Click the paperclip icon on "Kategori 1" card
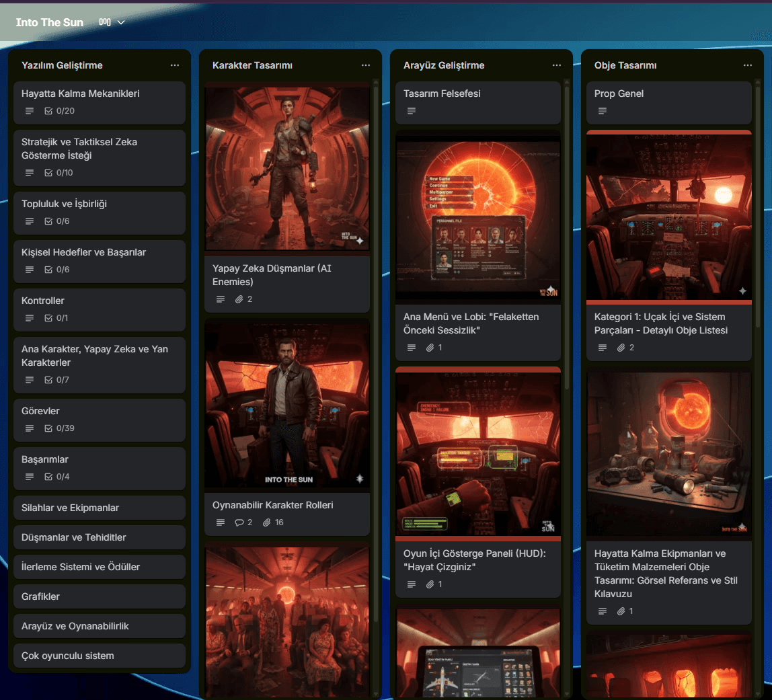 [x=621, y=348]
